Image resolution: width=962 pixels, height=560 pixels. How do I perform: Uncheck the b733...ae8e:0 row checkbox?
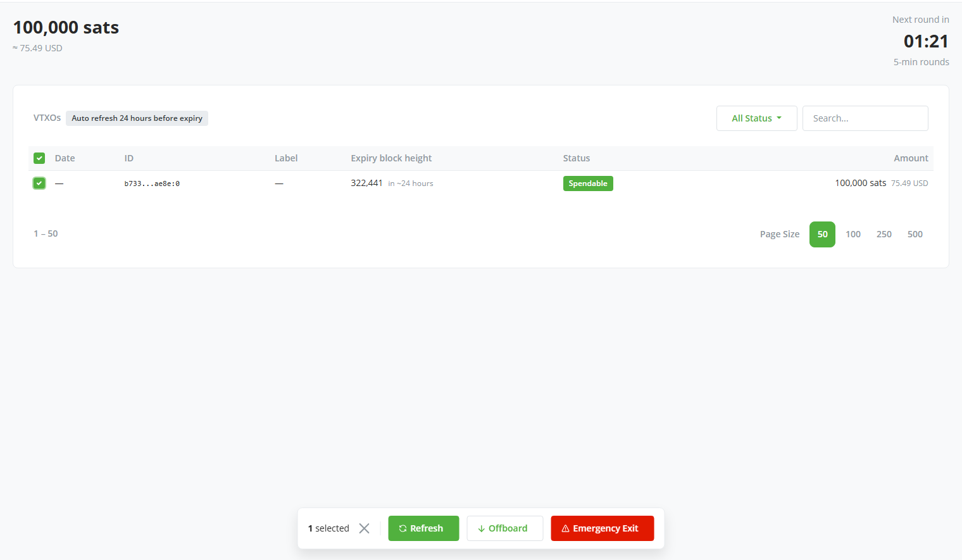[39, 184]
